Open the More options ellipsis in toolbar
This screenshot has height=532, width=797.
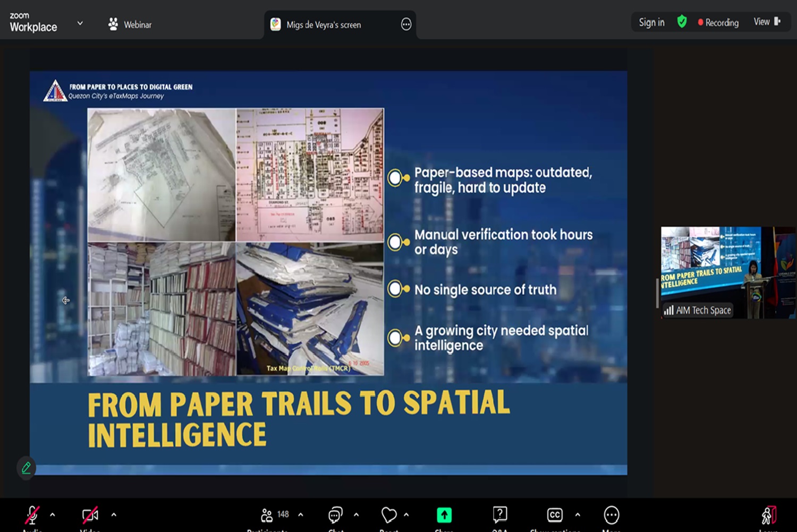[612, 515]
